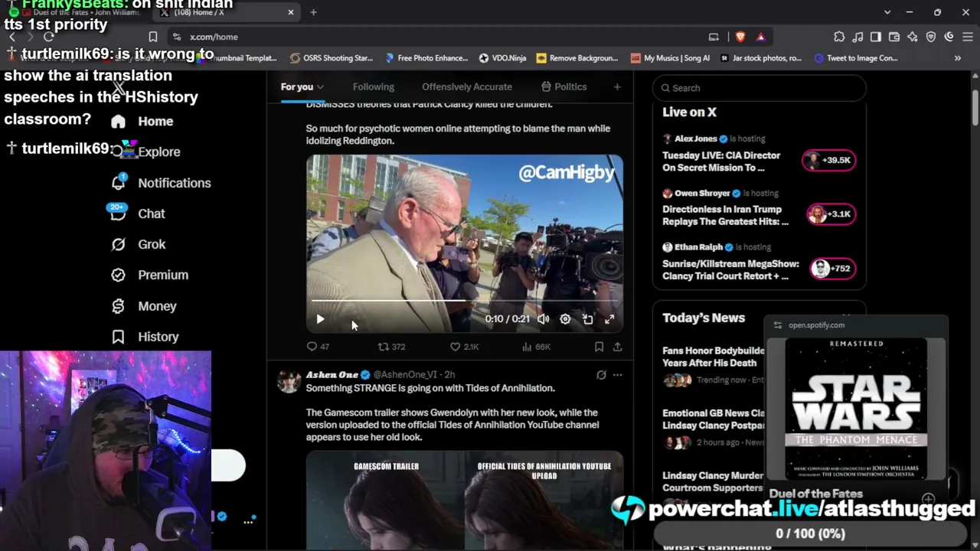
Task: Switch to the Following tab
Action: point(374,87)
